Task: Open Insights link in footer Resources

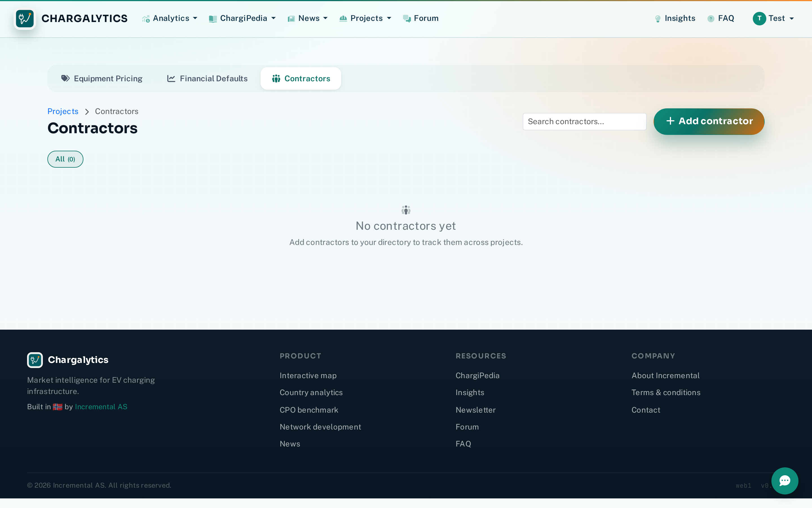Action: tap(470, 392)
